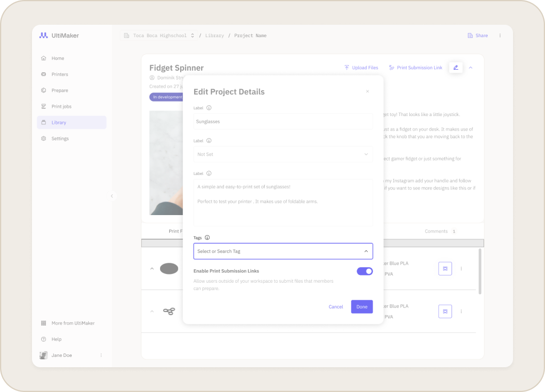This screenshot has height=392, width=545.
Task: Click the Share button
Action: pos(478,36)
